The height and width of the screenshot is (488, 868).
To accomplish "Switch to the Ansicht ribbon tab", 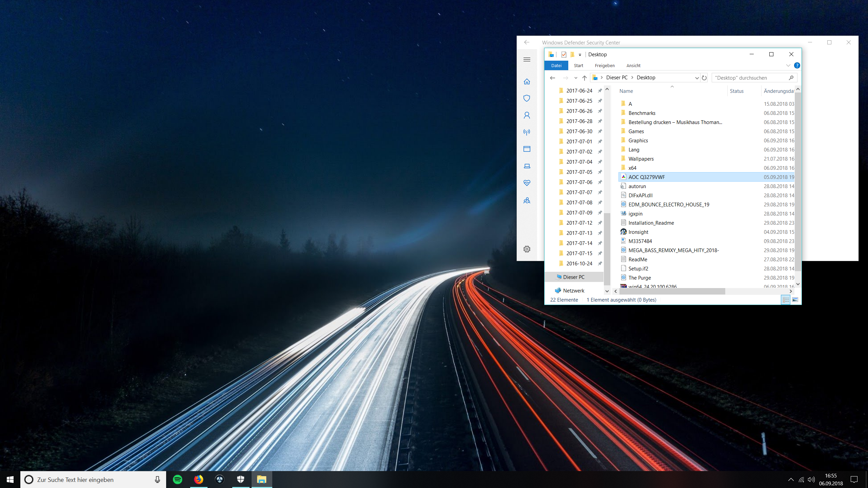I will click(x=633, y=65).
